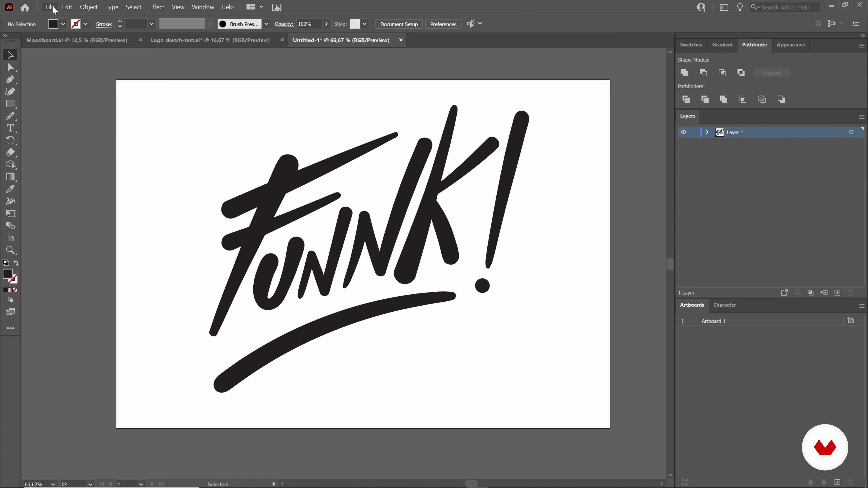The height and width of the screenshot is (488, 868).
Task: Switch to the Appearance tab
Action: click(x=790, y=45)
